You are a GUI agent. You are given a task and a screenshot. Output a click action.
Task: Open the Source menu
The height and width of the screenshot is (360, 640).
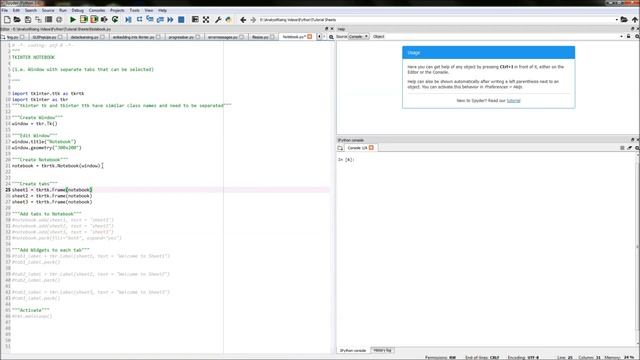[x=48, y=10]
